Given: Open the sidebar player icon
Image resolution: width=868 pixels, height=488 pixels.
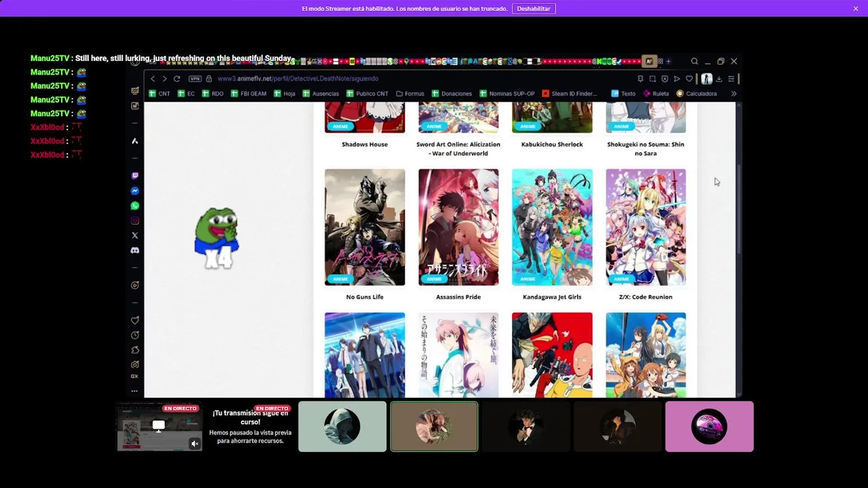Looking at the screenshot, I should click(x=135, y=285).
